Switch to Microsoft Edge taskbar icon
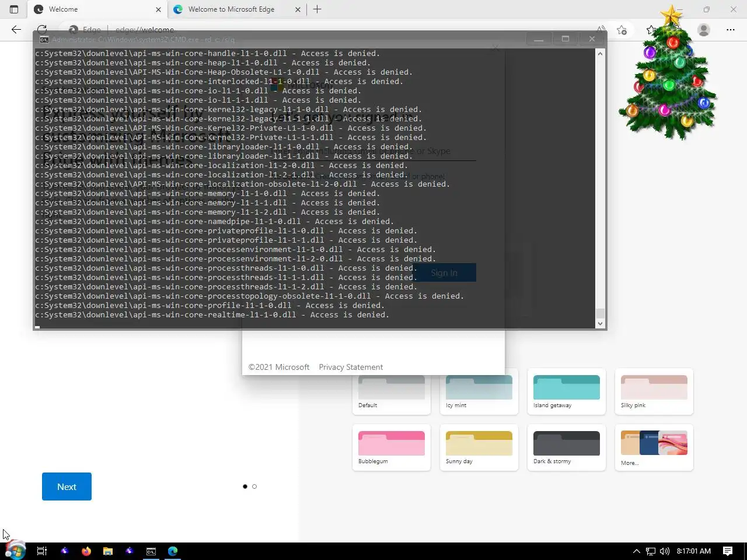 (x=173, y=551)
